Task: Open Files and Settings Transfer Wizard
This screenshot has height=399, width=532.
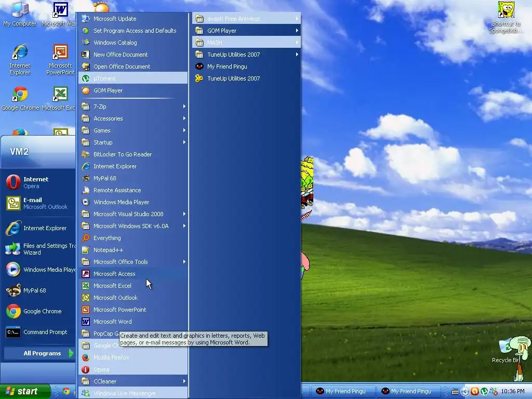Action: pos(38,249)
